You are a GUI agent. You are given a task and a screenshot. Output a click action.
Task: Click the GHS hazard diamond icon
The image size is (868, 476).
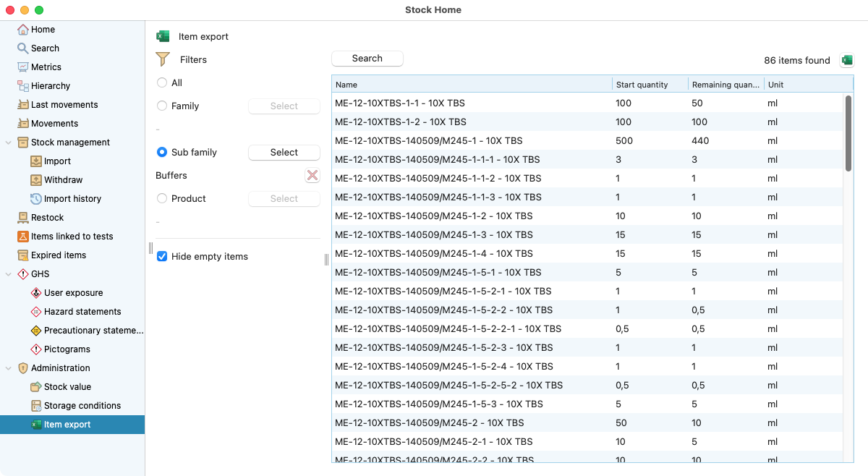coord(23,274)
